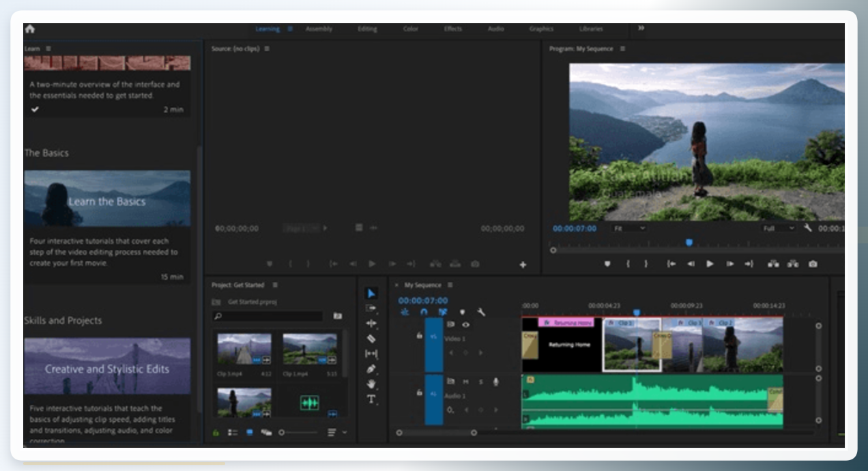The width and height of the screenshot is (868, 471).
Task: Toggle lock on the Audio 1 track
Action: click(419, 392)
